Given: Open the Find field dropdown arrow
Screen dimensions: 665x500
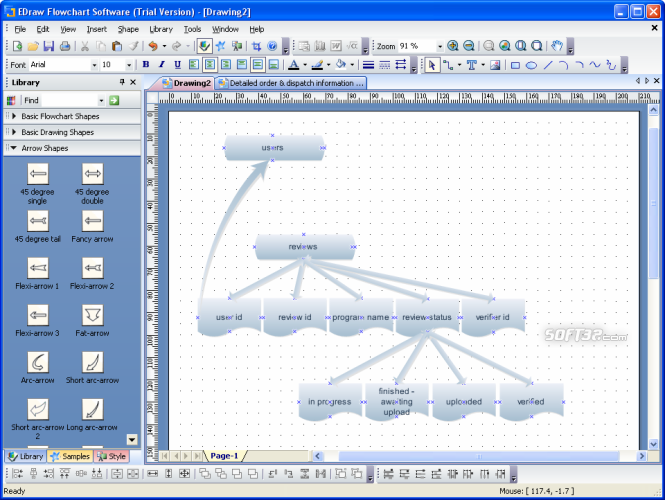Looking at the screenshot, I should pyautogui.click(x=101, y=101).
